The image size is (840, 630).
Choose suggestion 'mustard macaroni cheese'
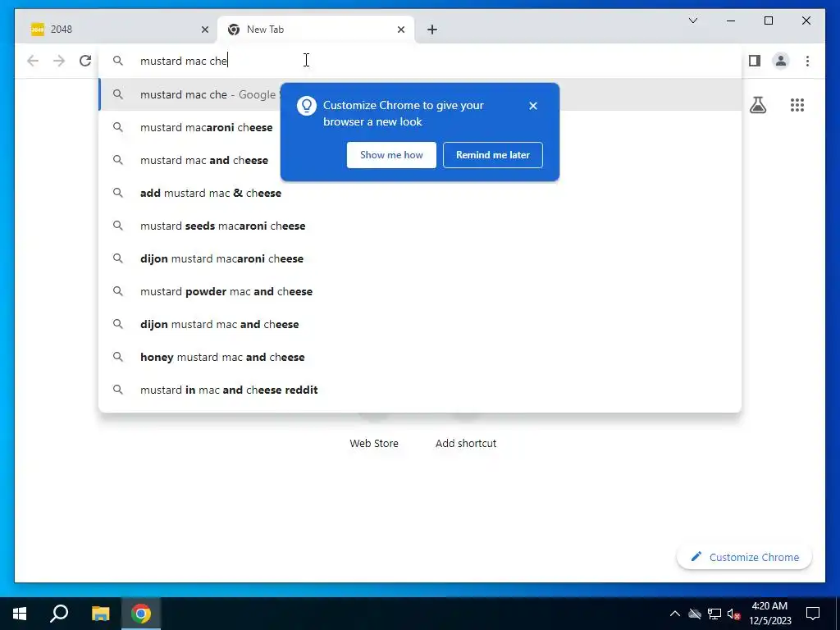tap(420, 127)
